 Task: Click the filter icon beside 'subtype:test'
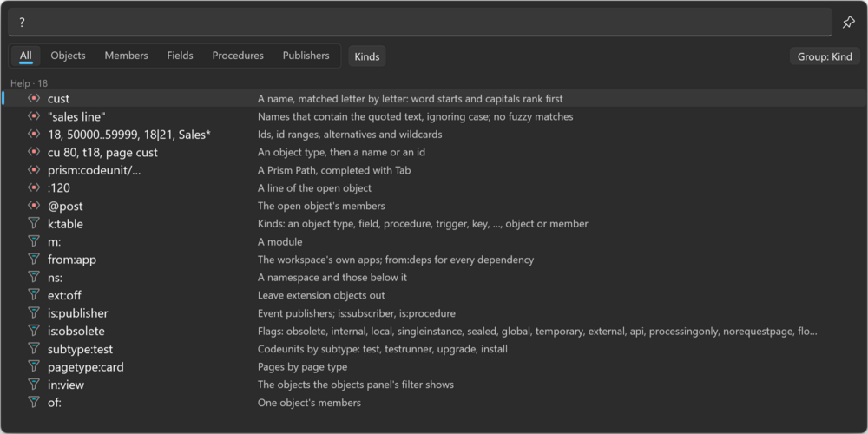[34, 349]
